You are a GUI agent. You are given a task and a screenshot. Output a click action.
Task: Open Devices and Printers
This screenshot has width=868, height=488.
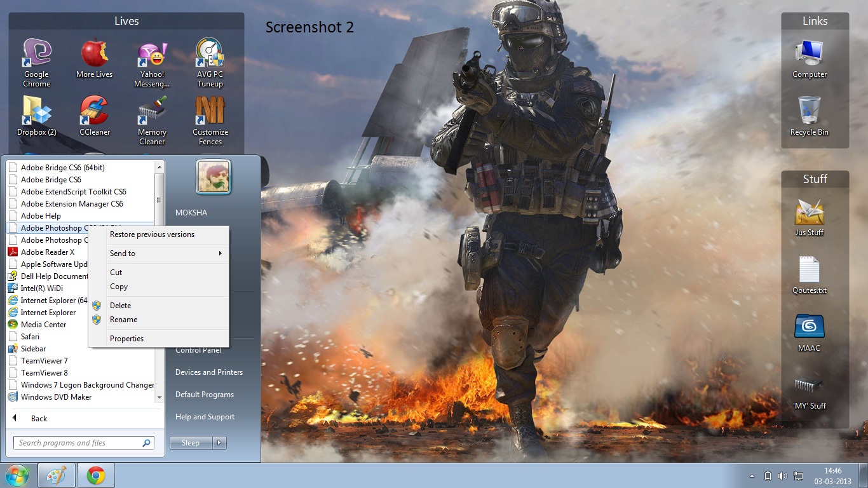point(209,372)
